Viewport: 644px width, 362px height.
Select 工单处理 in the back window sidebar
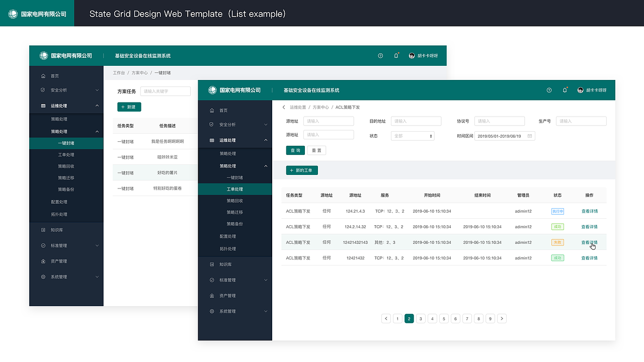coord(66,155)
